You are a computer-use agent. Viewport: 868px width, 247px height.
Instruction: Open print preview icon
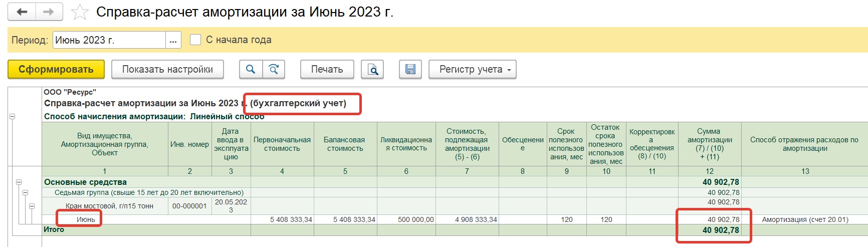tap(372, 69)
